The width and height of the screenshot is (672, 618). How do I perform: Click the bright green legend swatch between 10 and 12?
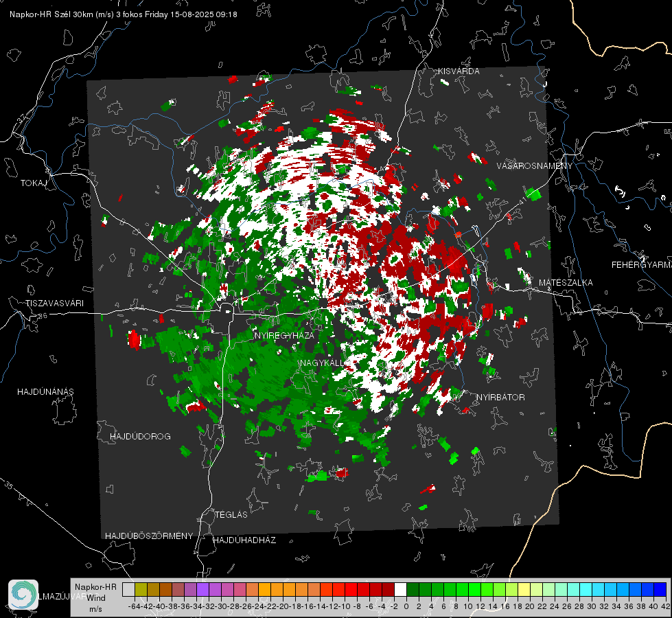[x=474, y=589]
